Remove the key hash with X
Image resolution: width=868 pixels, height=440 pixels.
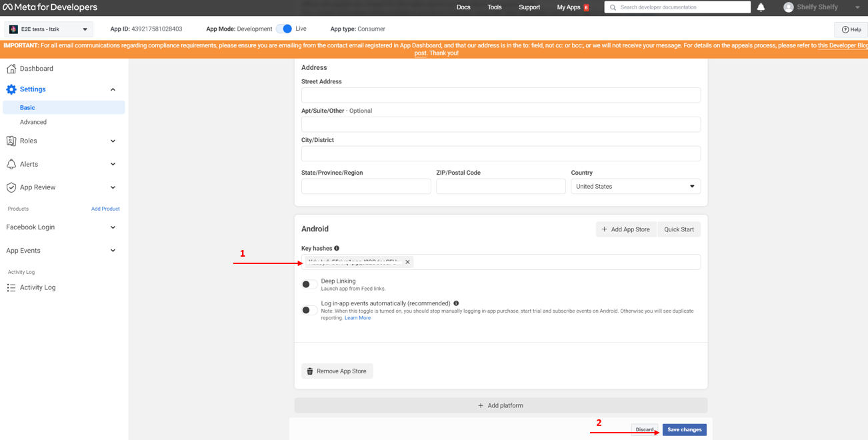click(407, 262)
